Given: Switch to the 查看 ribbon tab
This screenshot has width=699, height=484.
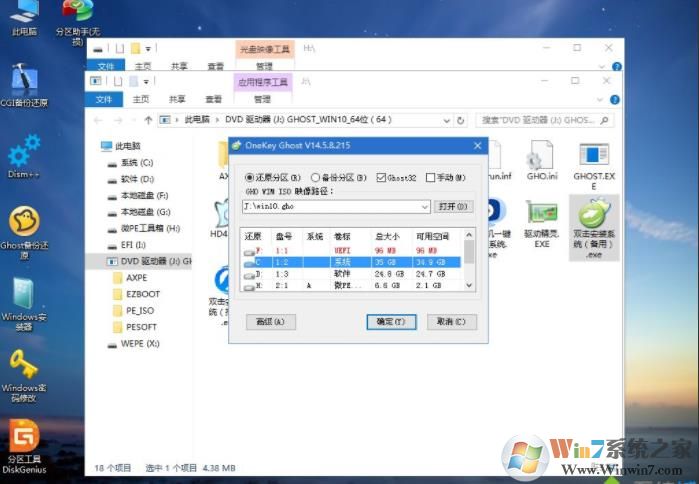Looking at the screenshot, I should click(x=214, y=99).
